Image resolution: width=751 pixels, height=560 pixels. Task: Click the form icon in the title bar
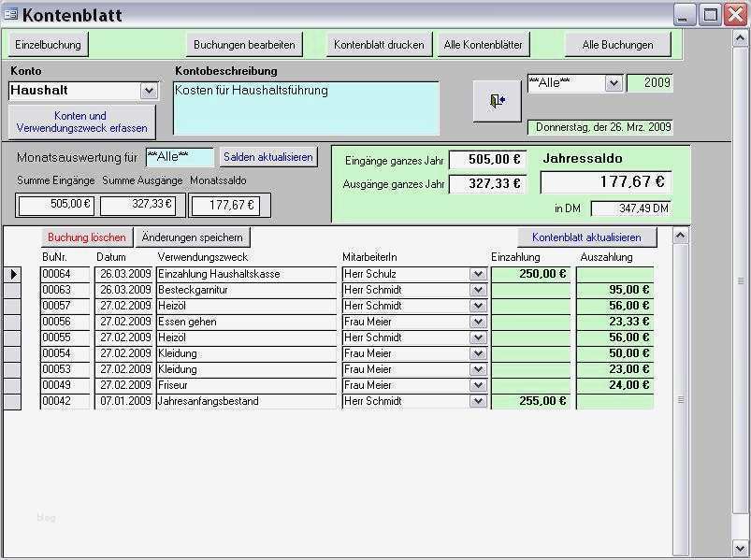[x=10, y=12]
